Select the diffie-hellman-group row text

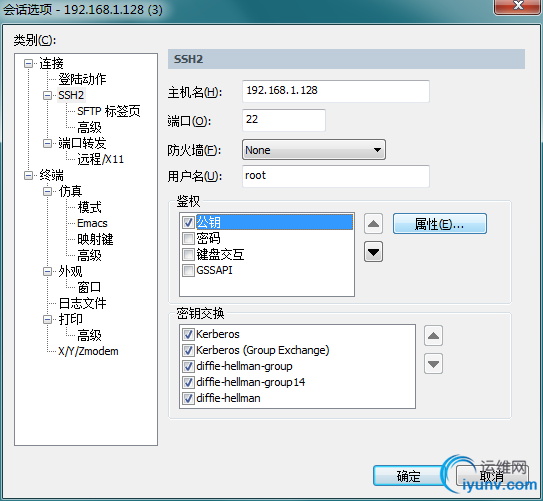tap(244, 366)
